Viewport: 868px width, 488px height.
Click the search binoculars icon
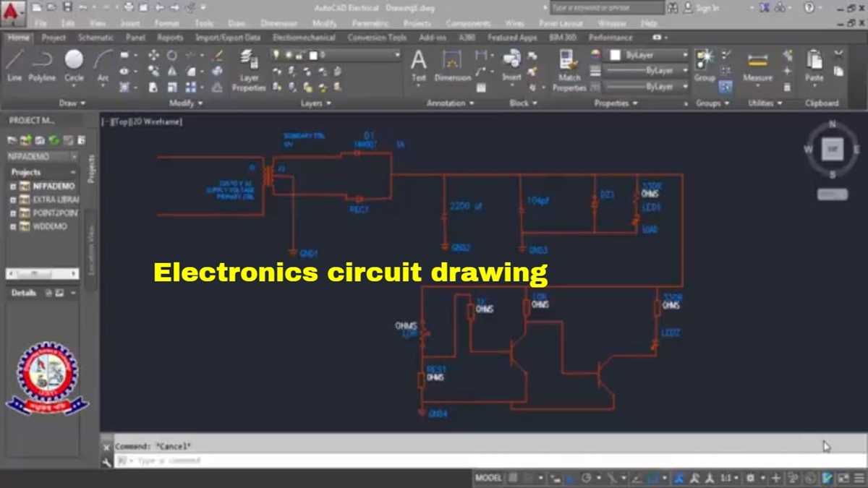673,7
